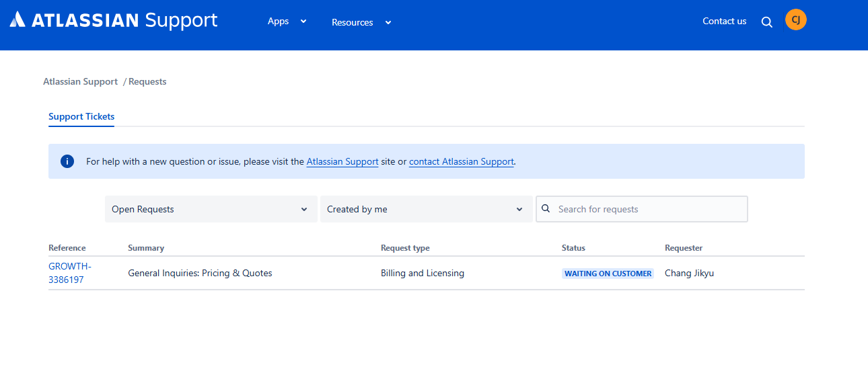Click the chevron next to Apps
868x373 pixels.
pyautogui.click(x=303, y=22)
